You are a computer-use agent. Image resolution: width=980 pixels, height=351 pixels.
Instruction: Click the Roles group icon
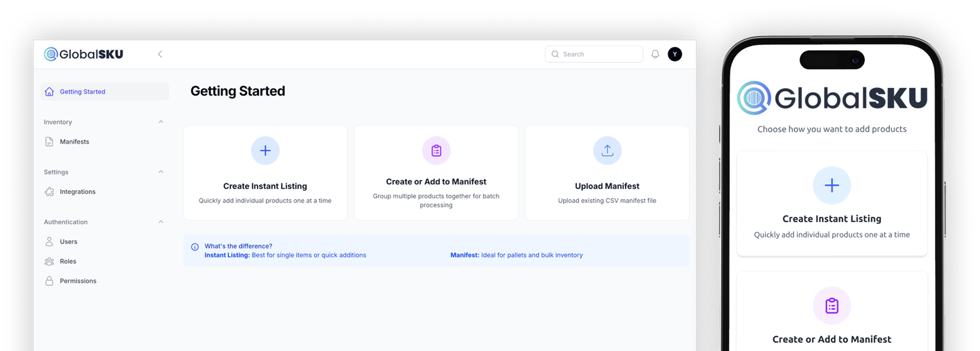coord(49,261)
